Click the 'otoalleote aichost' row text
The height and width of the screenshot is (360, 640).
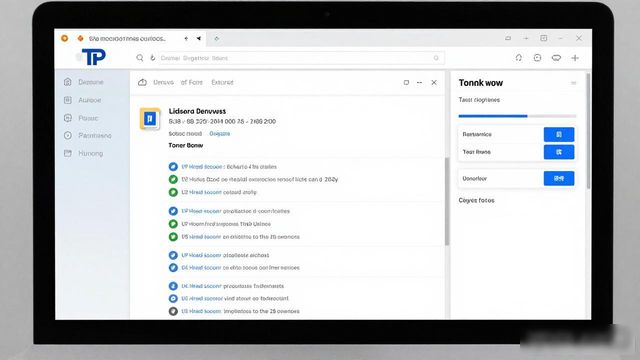point(246,255)
